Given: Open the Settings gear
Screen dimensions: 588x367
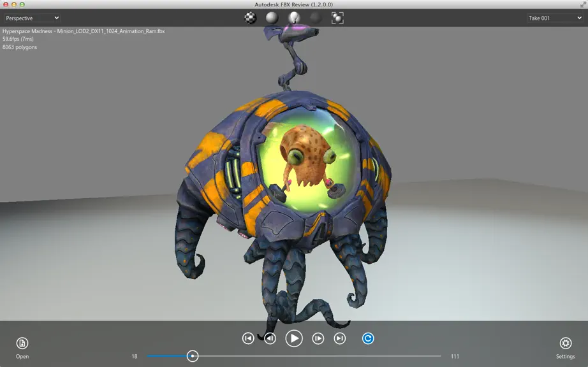Looking at the screenshot, I should 566,343.
